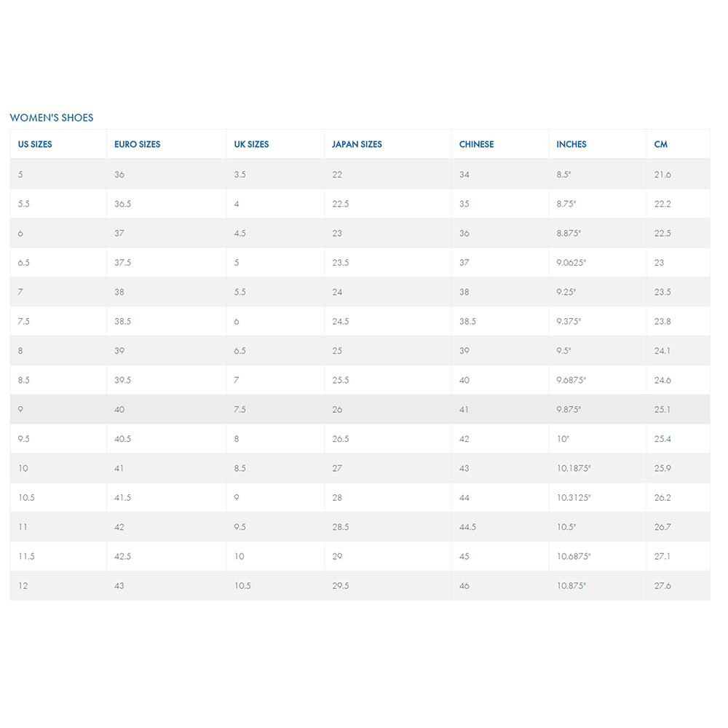Click the JAPAN SIZES column header
The image size is (728, 728).
(x=357, y=144)
